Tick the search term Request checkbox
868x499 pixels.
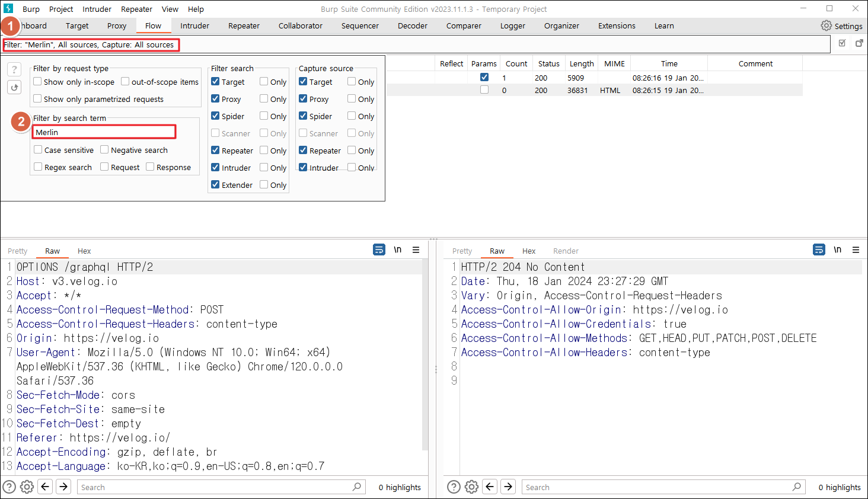[104, 167]
